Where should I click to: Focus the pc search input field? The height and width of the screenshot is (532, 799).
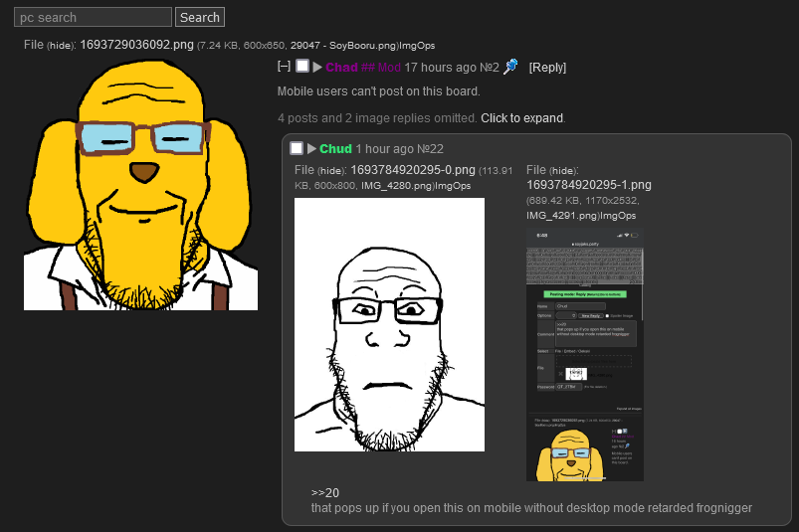(93, 17)
